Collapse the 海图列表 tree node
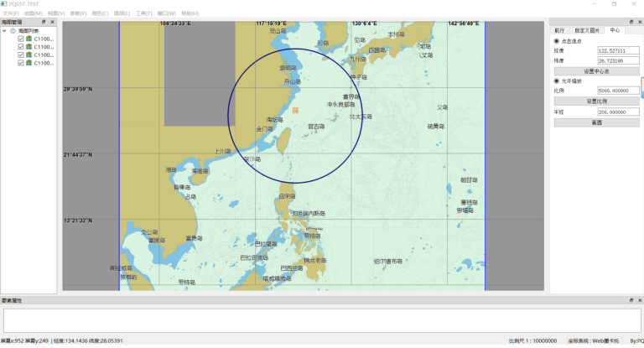The width and height of the screenshot is (644, 348). pos(4,30)
